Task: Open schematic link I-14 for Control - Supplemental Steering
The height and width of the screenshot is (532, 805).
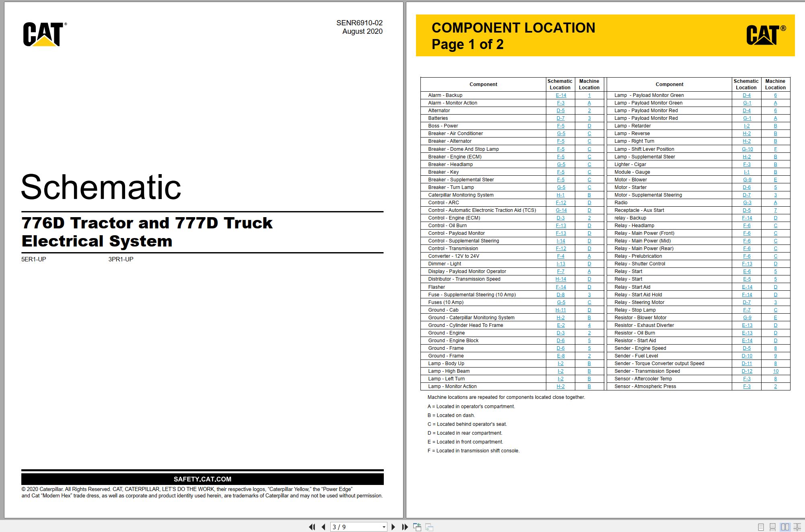Action: point(561,241)
